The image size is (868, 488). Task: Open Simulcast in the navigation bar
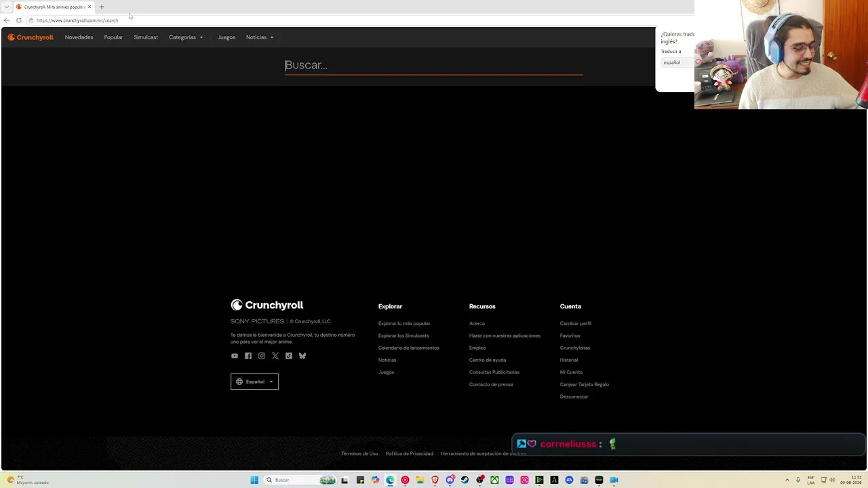click(146, 37)
